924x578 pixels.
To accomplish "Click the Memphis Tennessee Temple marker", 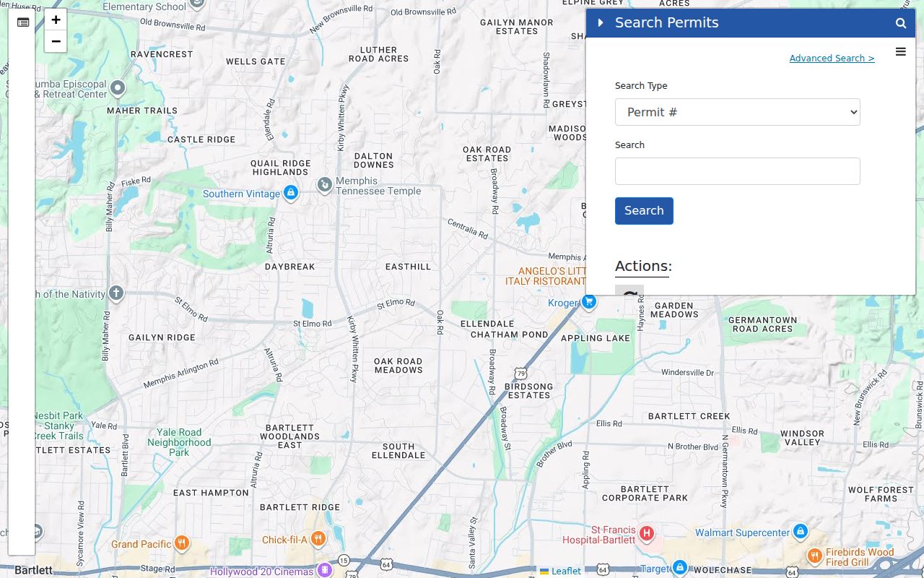I will tap(325, 186).
